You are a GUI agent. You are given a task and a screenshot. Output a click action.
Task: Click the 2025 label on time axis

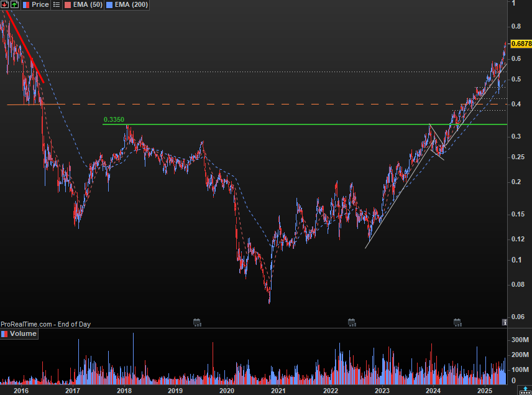[x=485, y=391]
